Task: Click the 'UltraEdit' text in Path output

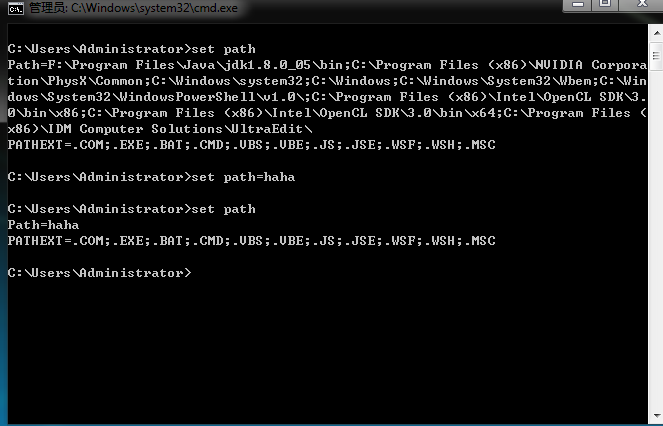Action: point(267,129)
